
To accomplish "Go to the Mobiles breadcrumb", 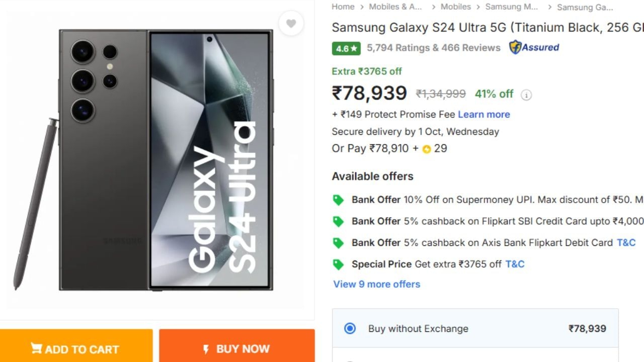I will (455, 7).
